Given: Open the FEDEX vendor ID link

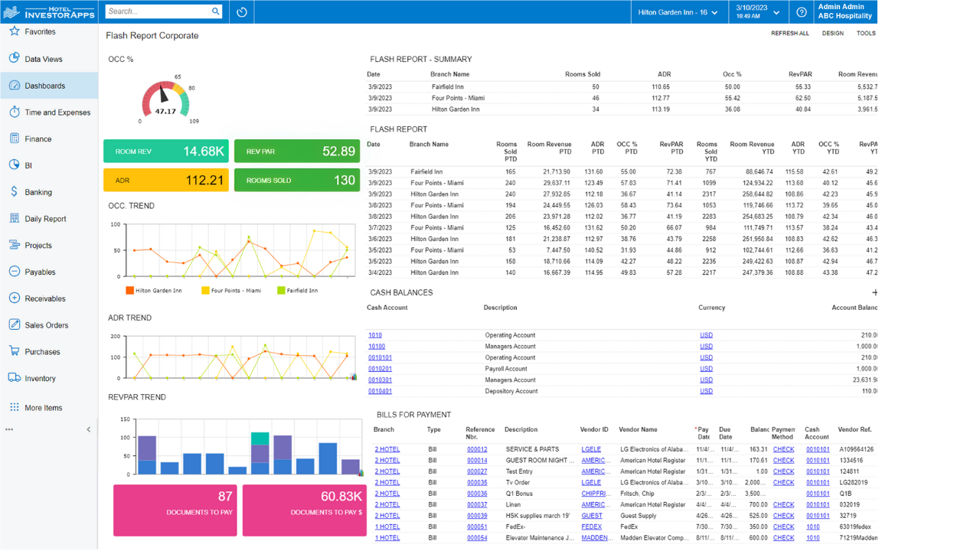Looking at the screenshot, I should pos(591,527).
